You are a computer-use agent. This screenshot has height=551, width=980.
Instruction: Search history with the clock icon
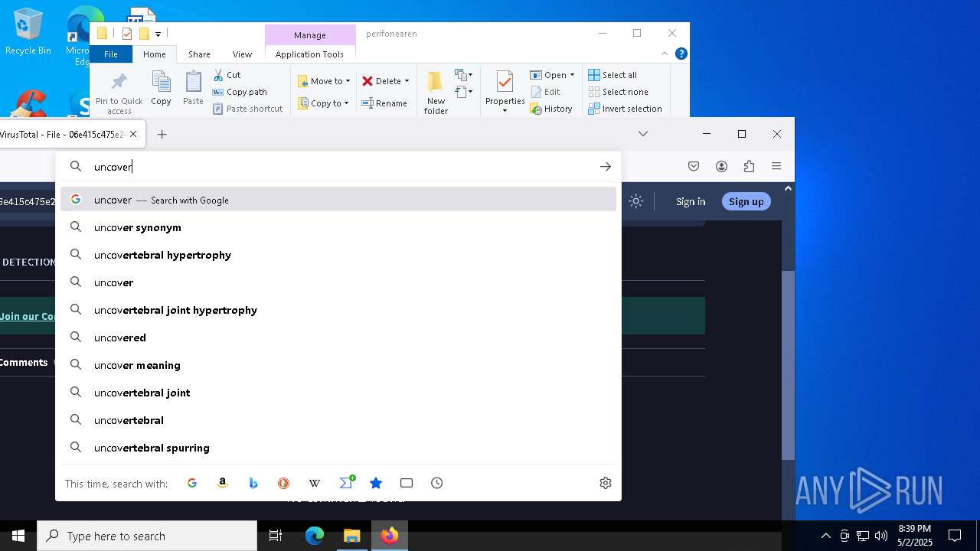click(437, 483)
